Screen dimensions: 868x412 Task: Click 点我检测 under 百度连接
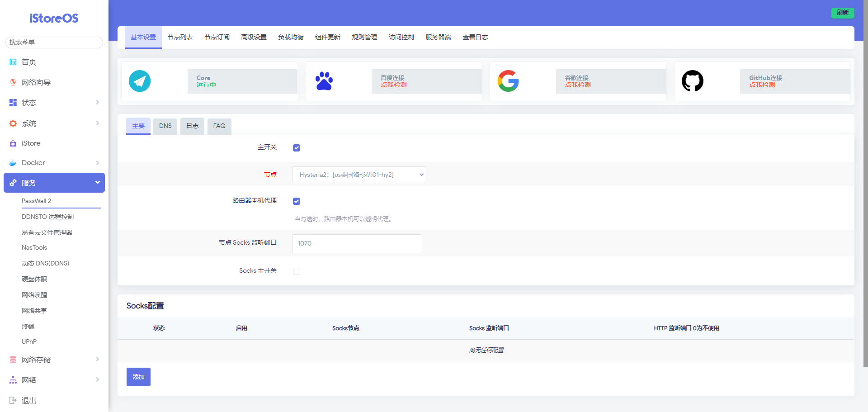(x=394, y=85)
